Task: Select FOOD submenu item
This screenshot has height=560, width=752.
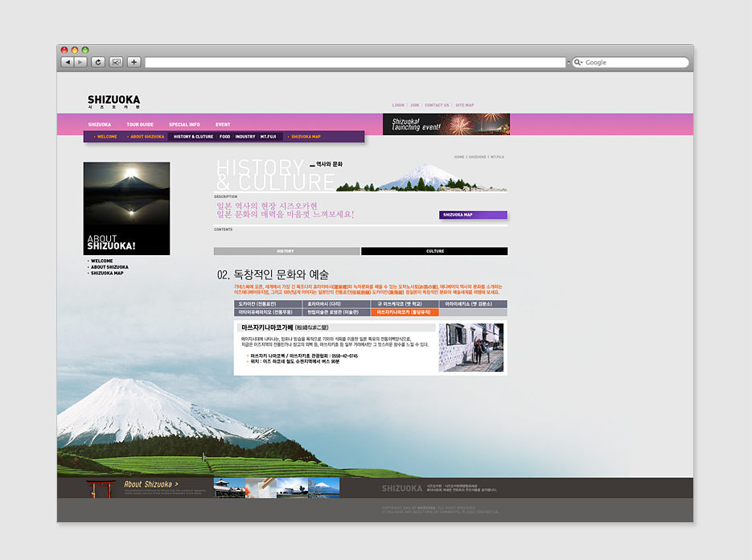Action: (225, 137)
